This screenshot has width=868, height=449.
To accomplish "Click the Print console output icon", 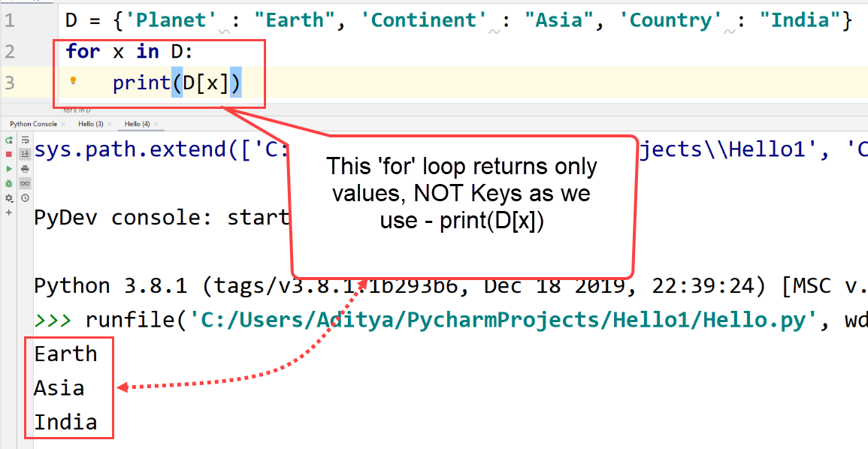I will [25, 169].
